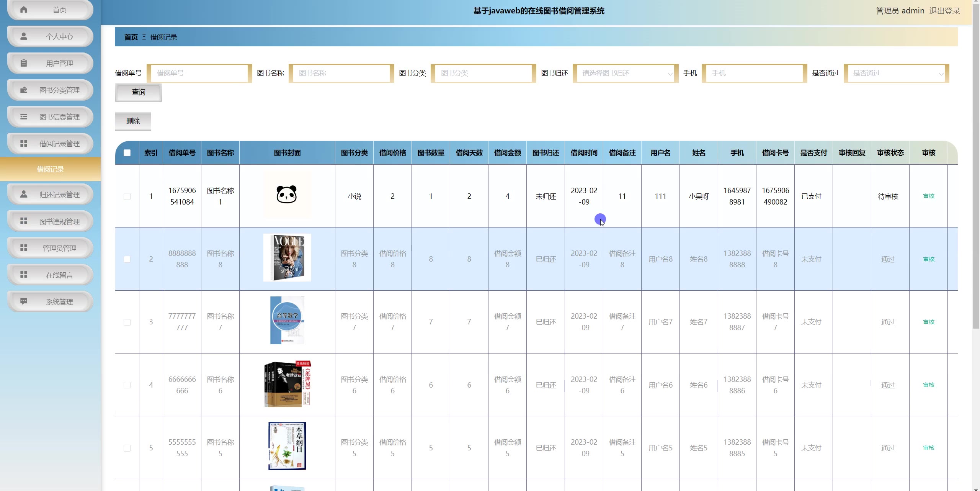This screenshot has width=980, height=491.
Task: Check the checkbox for row index 1
Action: (x=127, y=196)
